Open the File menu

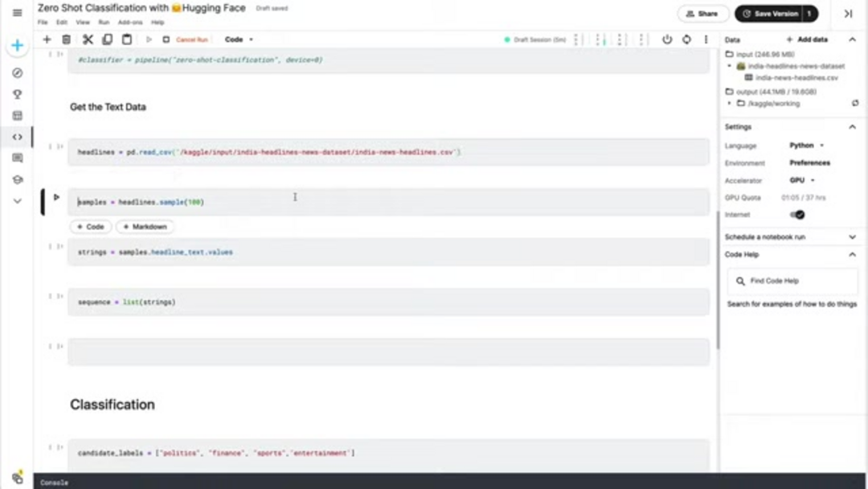[43, 23]
